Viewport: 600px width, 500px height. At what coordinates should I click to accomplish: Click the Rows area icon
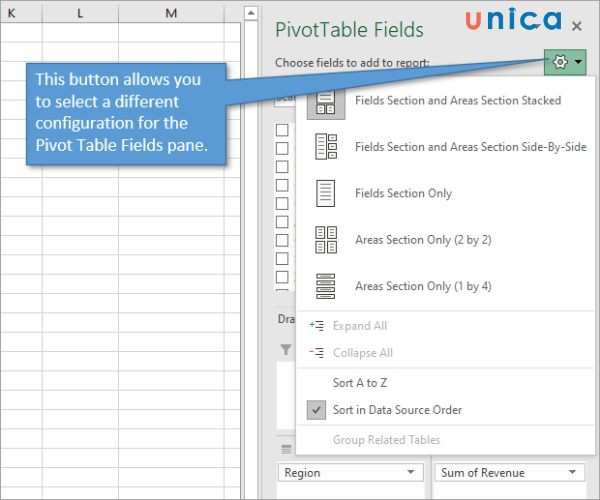(286, 449)
